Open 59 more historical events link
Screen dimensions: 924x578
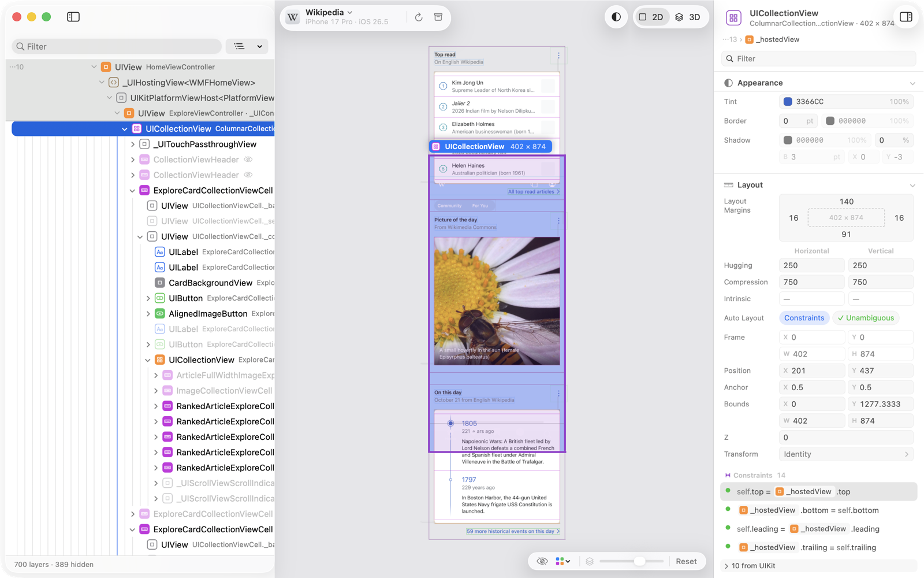click(513, 531)
